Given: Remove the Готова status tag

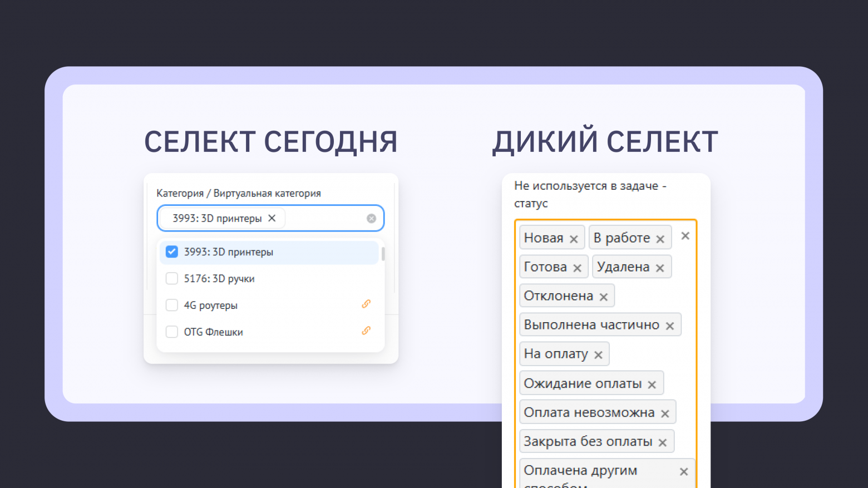Looking at the screenshot, I should (578, 267).
